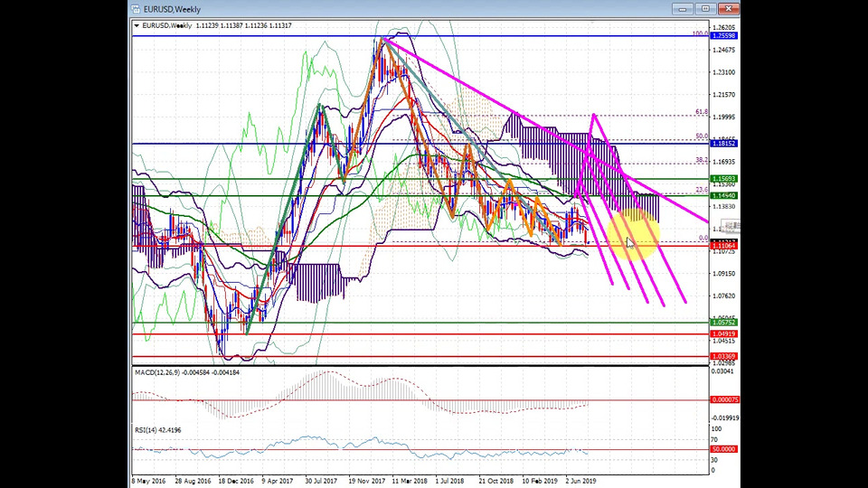This screenshot has height=488, width=868.
Task: Select the red 1.04919 price label
Action: (724, 334)
